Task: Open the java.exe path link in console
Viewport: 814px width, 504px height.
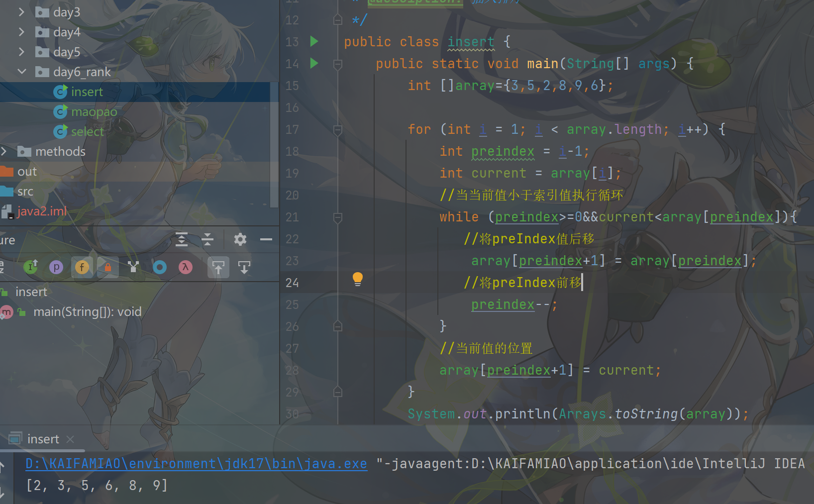Action: pos(197,464)
